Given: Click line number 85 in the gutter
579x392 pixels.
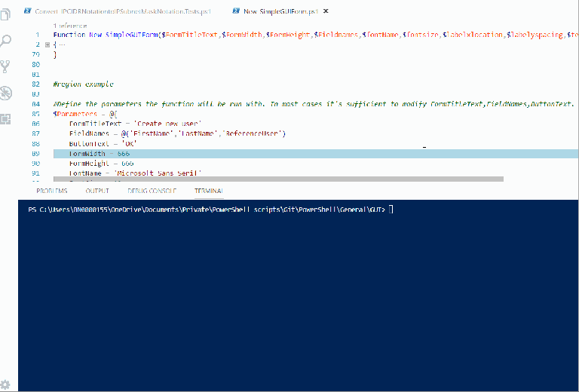Looking at the screenshot, I should (x=36, y=114).
